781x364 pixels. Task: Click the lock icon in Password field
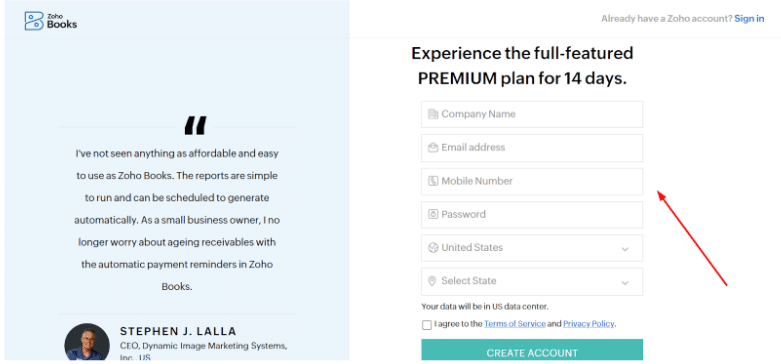(x=433, y=214)
